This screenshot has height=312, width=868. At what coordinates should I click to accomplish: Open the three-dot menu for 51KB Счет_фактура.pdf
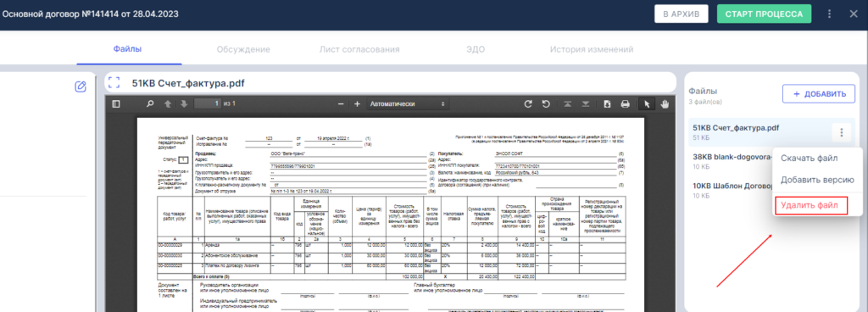pyautogui.click(x=842, y=132)
